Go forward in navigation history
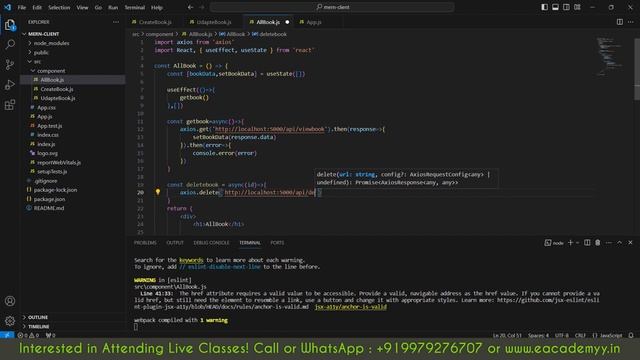Viewport: 640px width, 360px height. pyautogui.click(x=202, y=7)
